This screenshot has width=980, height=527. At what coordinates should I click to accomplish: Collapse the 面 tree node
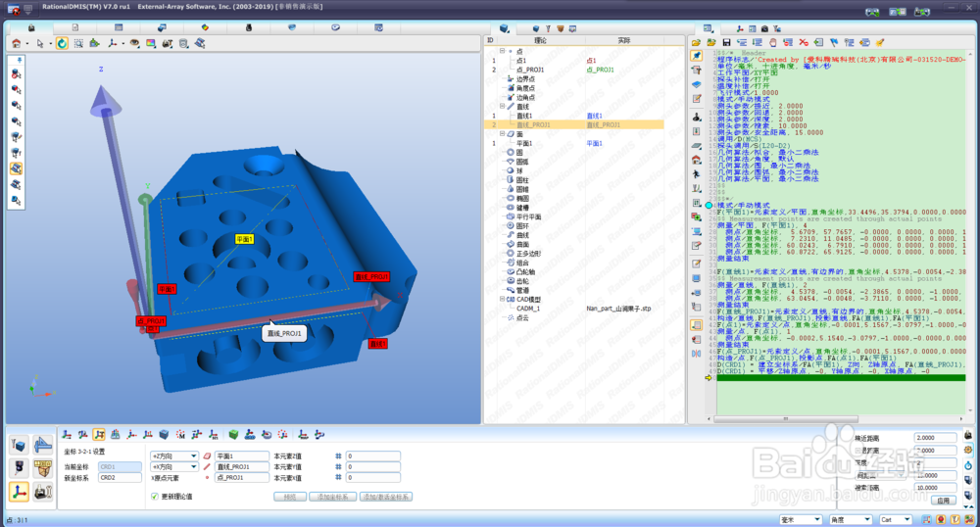pos(502,134)
